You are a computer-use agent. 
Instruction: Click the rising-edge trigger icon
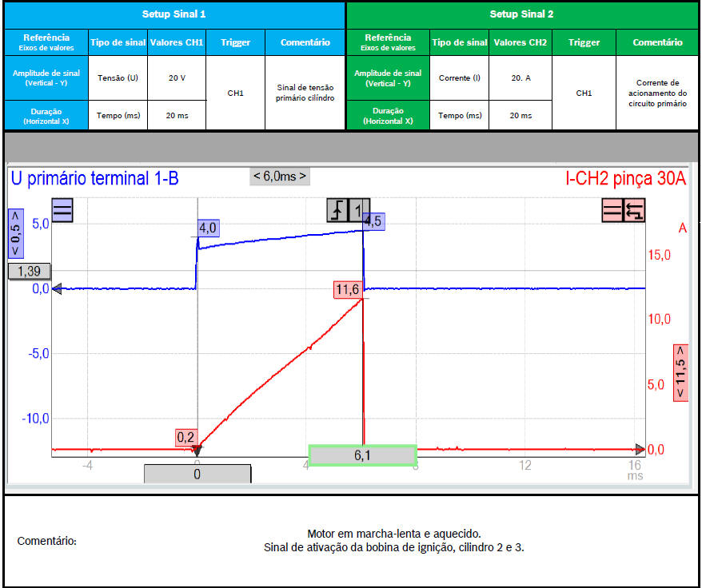(x=338, y=210)
